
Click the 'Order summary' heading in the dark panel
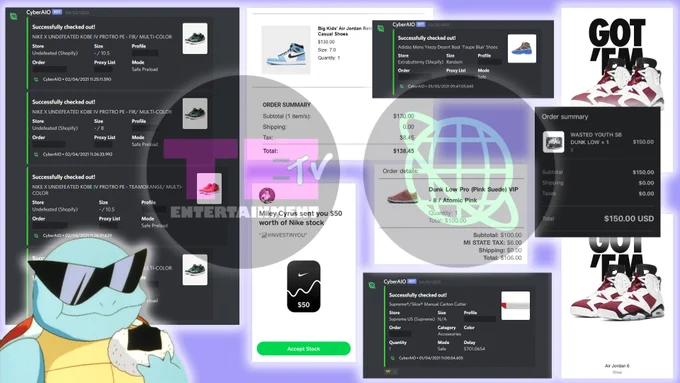coord(565,117)
